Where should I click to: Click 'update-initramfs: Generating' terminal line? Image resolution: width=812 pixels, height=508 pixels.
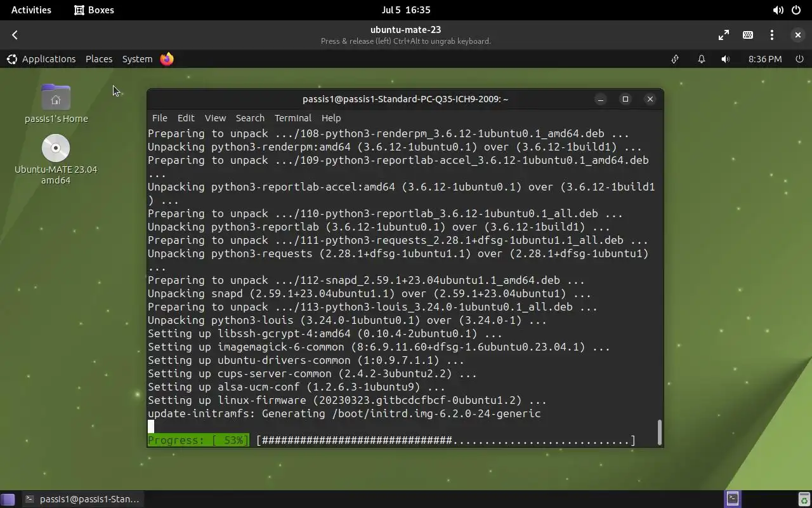pyautogui.click(x=344, y=413)
